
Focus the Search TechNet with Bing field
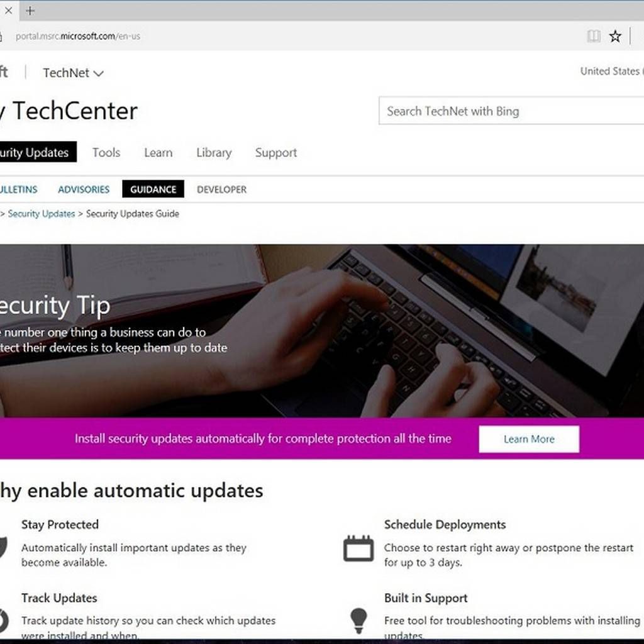click(511, 111)
